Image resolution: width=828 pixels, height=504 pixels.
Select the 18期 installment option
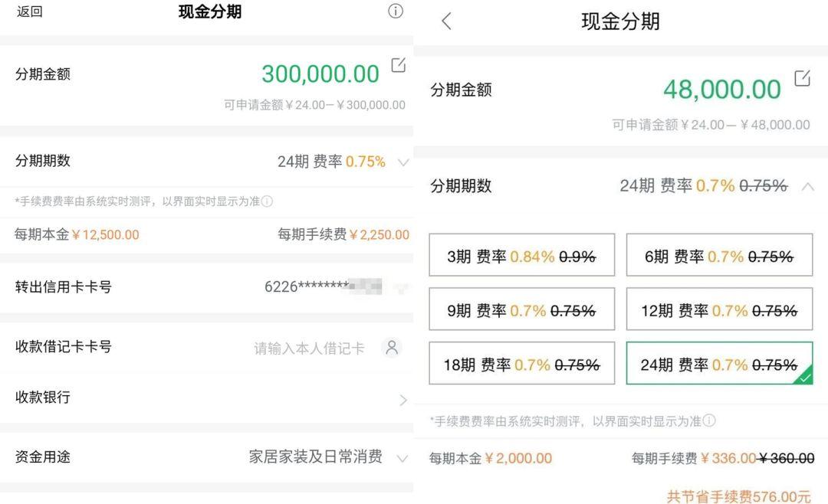pos(521,364)
